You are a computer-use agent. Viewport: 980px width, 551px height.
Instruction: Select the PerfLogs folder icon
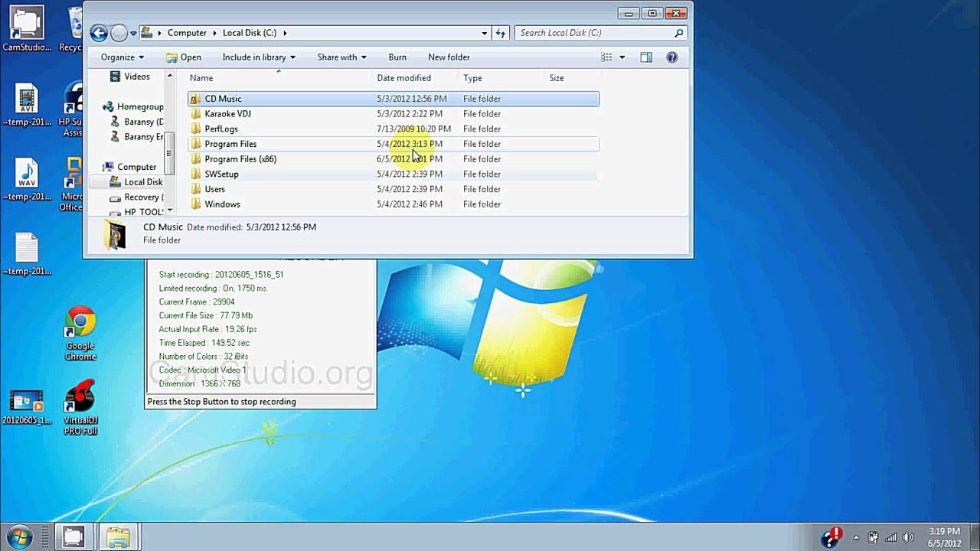195,129
